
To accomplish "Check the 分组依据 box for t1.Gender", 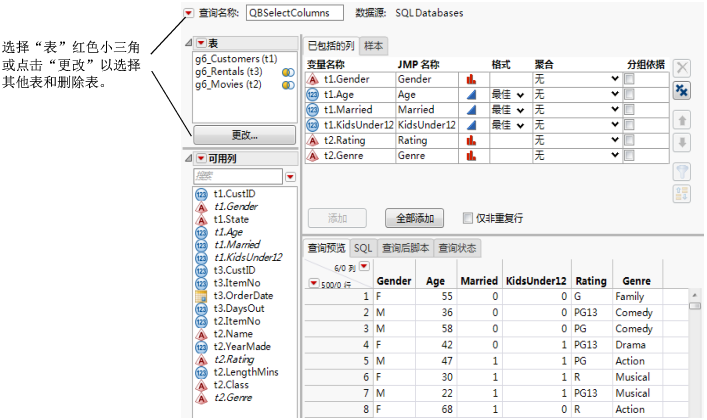I will tap(629, 79).
